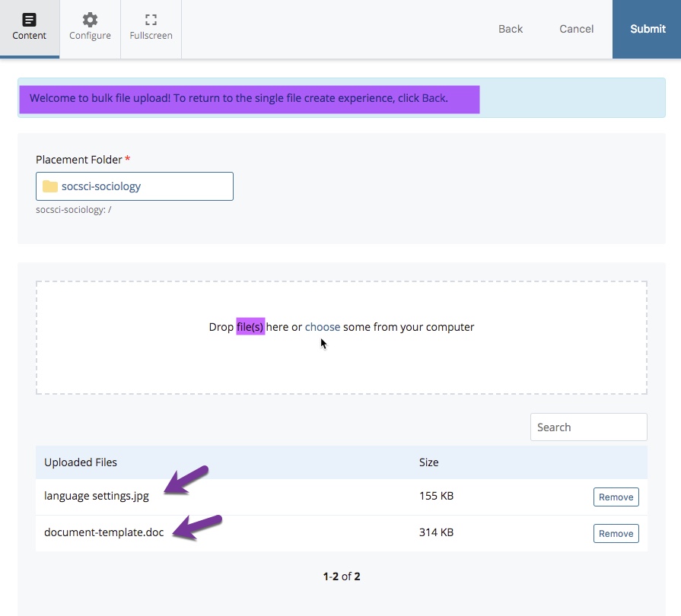Click the Fullscreen brackets icon
This screenshot has height=616, width=681.
[151, 20]
